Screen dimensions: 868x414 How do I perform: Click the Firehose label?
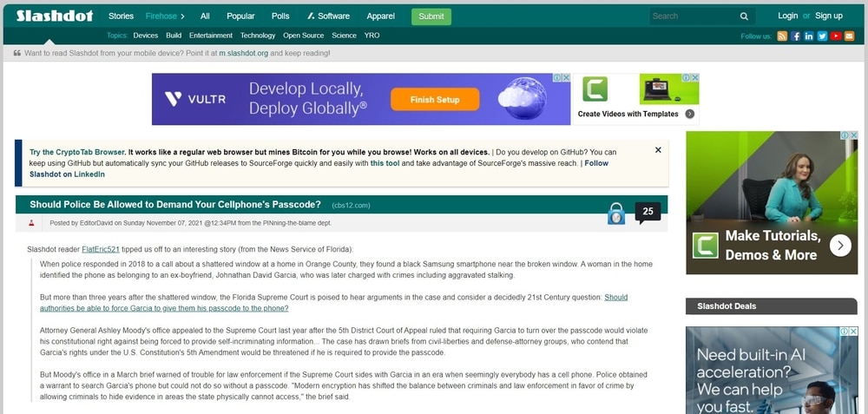click(161, 16)
